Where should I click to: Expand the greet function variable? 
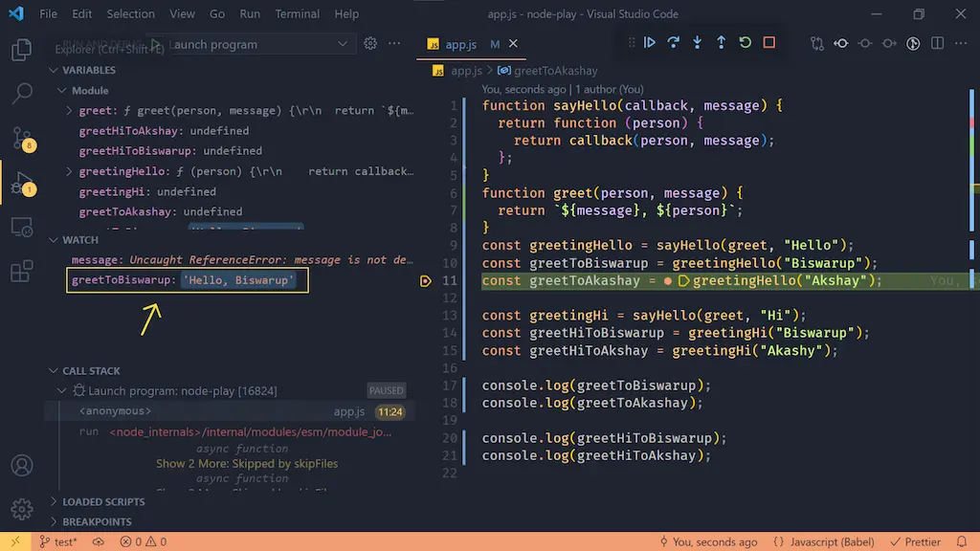pos(69,111)
